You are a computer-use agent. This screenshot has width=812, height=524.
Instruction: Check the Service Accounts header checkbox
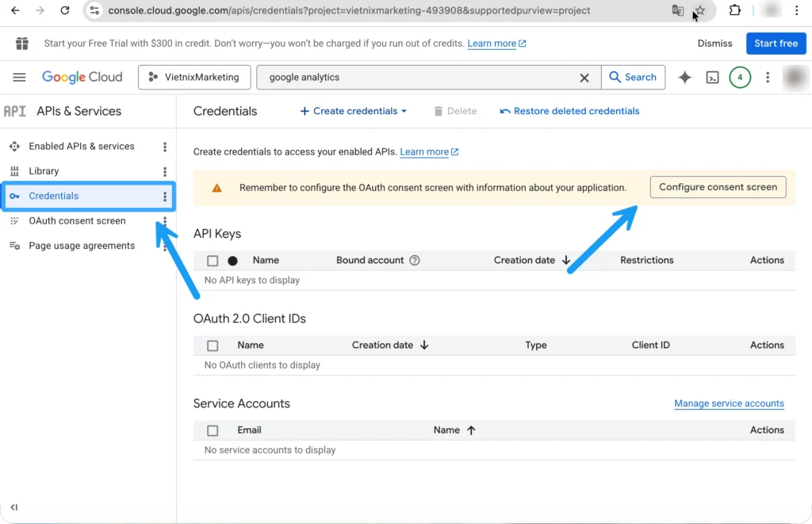[x=213, y=430]
